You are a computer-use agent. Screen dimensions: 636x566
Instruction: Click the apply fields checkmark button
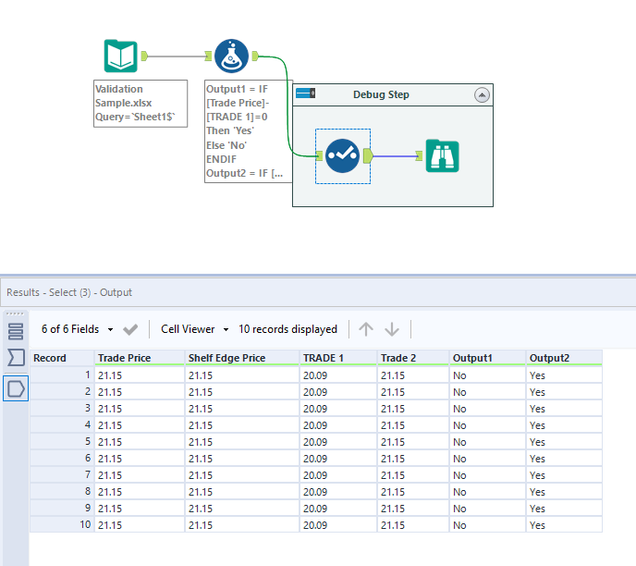130,329
